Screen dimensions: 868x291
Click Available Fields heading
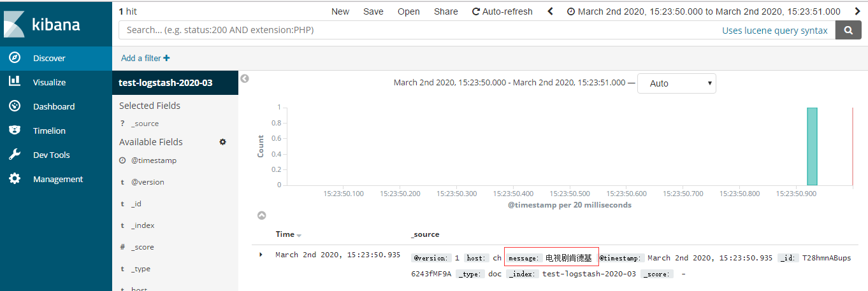tap(151, 142)
